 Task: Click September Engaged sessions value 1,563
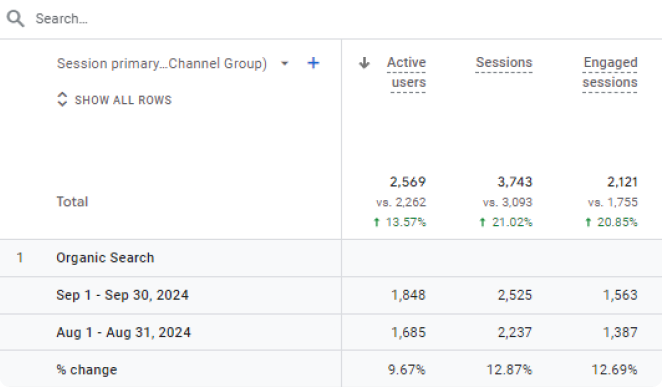[x=620, y=295]
